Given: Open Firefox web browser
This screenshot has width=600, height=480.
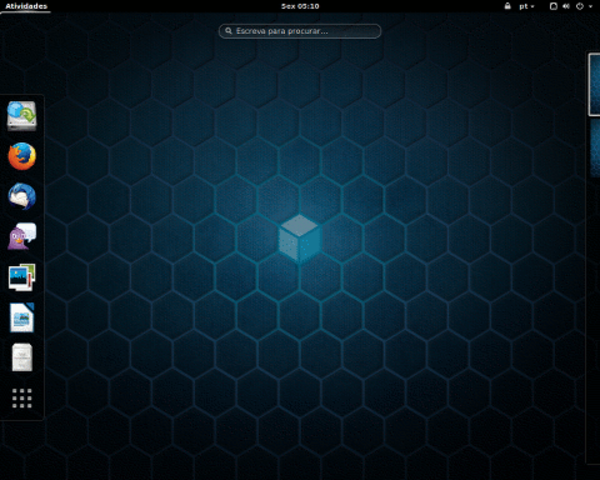Looking at the screenshot, I should pyautogui.click(x=22, y=156).
